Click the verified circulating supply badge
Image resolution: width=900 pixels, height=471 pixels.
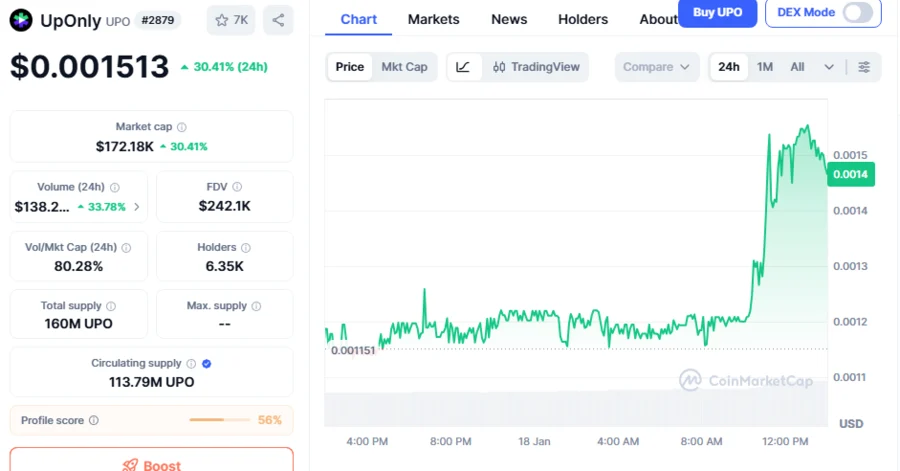click(x=207, y=363)
